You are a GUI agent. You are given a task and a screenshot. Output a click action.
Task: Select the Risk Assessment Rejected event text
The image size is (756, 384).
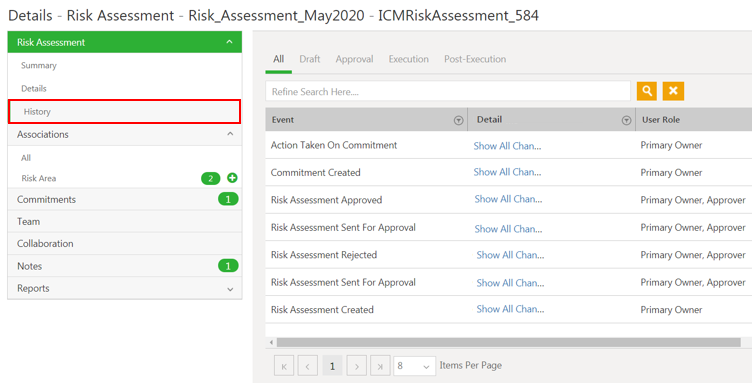point(324,255)
